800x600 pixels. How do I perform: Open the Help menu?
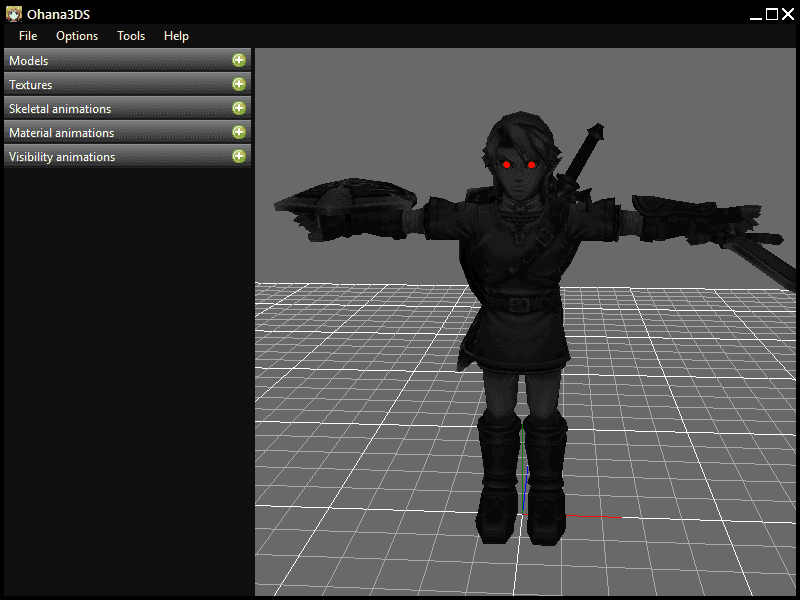[x=177, y=36]
